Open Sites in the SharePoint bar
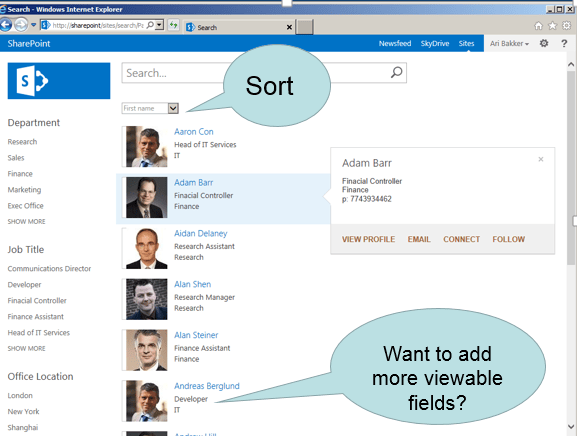 pyautogui.click(x=466, y=43)
